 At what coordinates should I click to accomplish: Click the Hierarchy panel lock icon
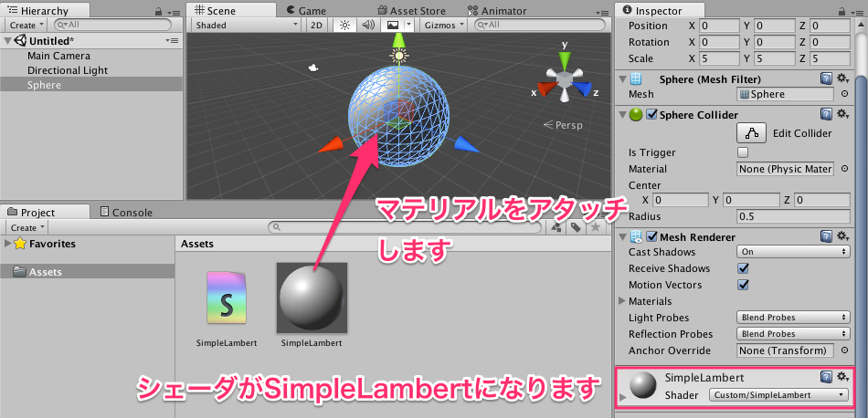click(159, 11)
